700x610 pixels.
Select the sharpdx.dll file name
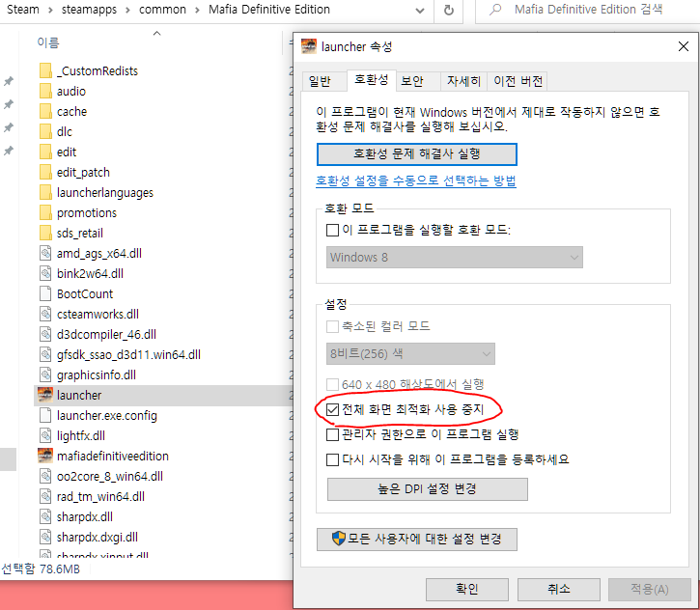coord(85,516)
